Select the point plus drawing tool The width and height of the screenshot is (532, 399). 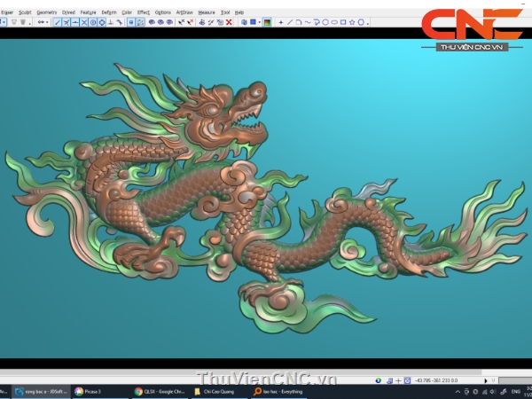tap(281, 22)
